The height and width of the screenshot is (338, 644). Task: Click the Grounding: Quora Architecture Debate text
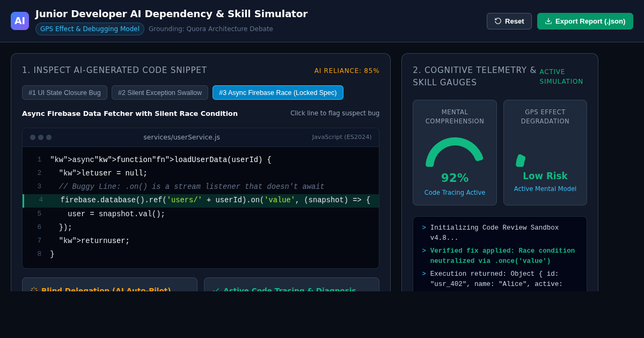tap(211, 29)
